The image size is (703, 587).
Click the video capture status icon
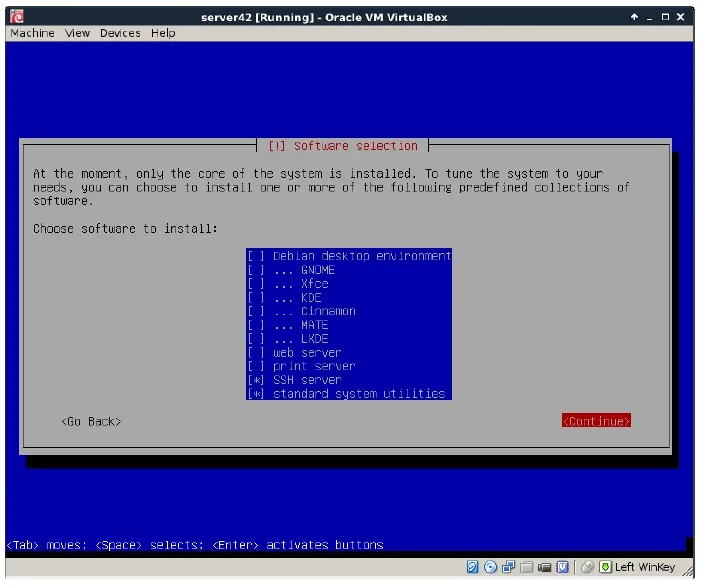point(544,567)
